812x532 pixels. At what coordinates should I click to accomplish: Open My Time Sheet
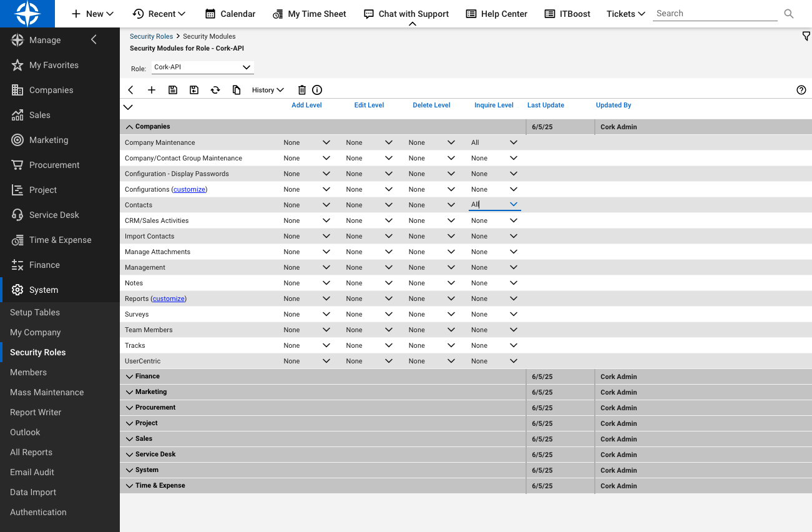click(x=310, y=14)
